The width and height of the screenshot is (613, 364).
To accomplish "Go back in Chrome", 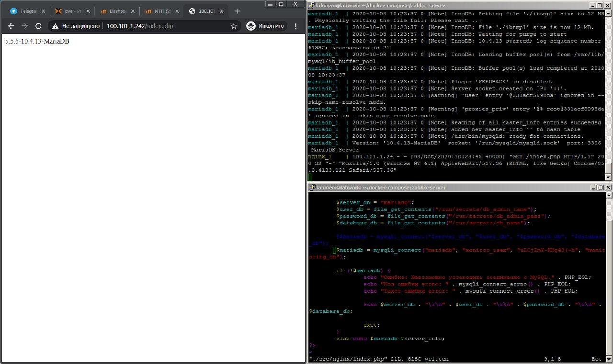I will 11,26.
